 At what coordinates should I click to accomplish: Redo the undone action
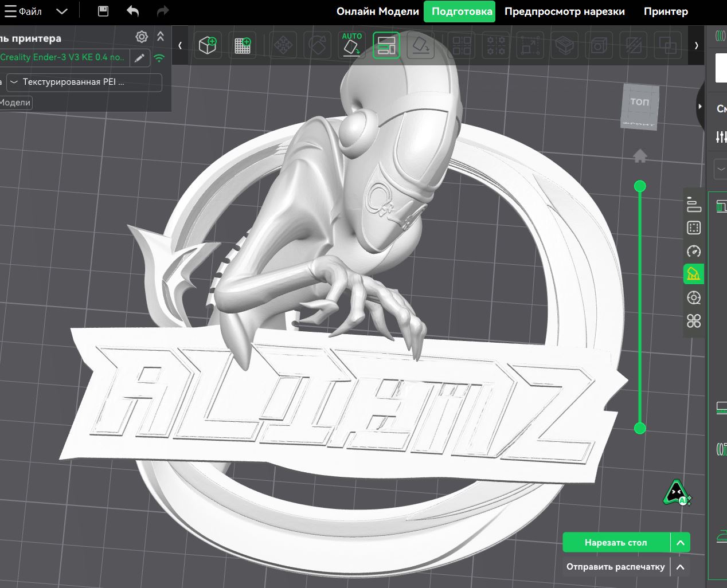tap(163, 11)
